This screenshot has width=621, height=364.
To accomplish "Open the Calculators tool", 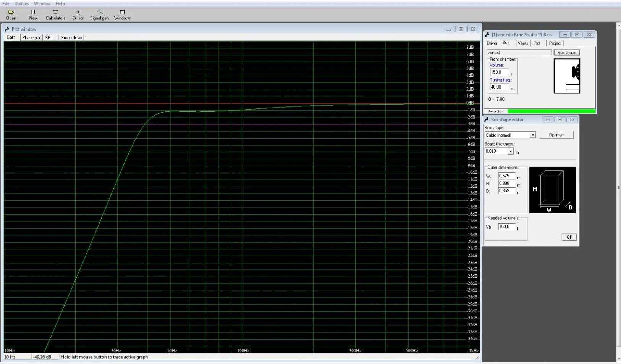I will (x=55, y=14).
